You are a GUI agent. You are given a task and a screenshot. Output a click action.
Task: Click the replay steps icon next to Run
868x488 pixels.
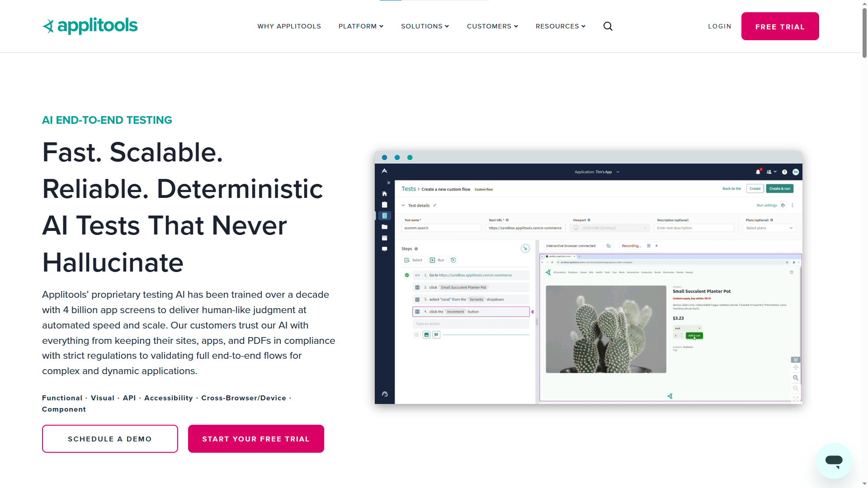[453, 260]
